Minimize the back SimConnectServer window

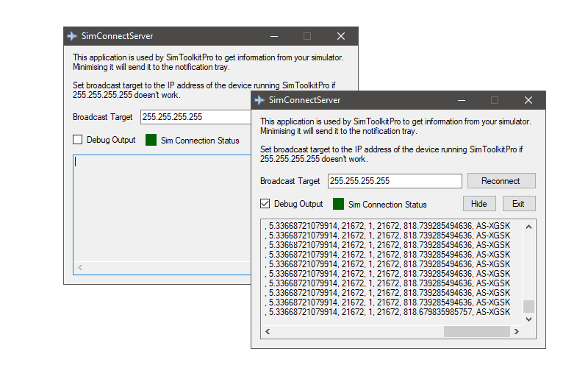point(274,36)
